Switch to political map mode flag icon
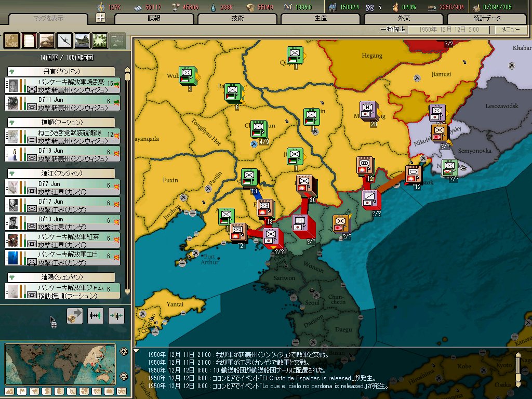532x399 pixels. pos(22,391)
